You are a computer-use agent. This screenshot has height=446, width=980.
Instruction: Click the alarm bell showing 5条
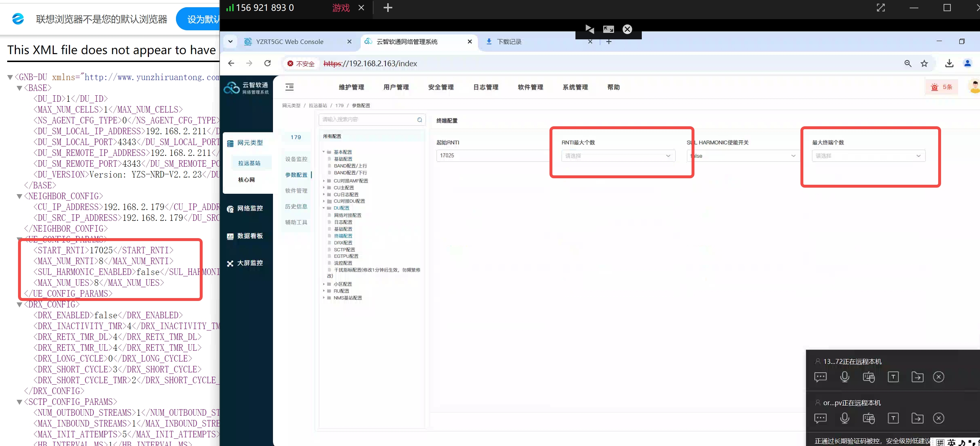941,87
